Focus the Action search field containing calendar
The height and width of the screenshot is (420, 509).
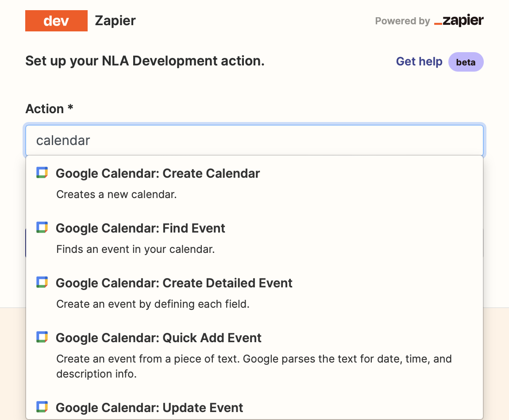pyautogui.click(x=254, y=141)
